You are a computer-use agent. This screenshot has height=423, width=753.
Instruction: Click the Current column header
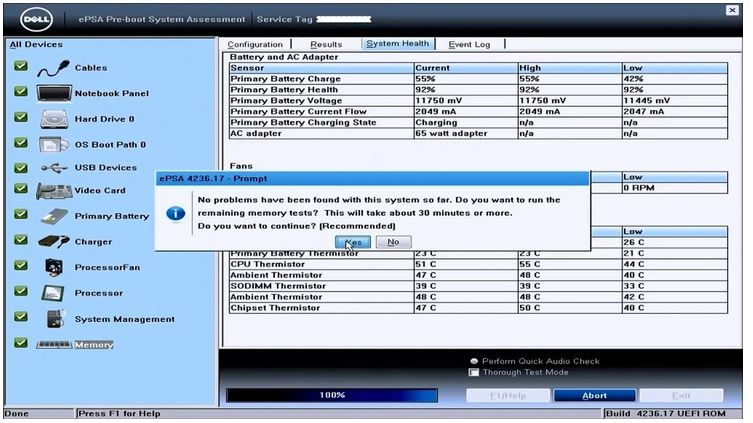pyautogui.click(x=466, y=68)
